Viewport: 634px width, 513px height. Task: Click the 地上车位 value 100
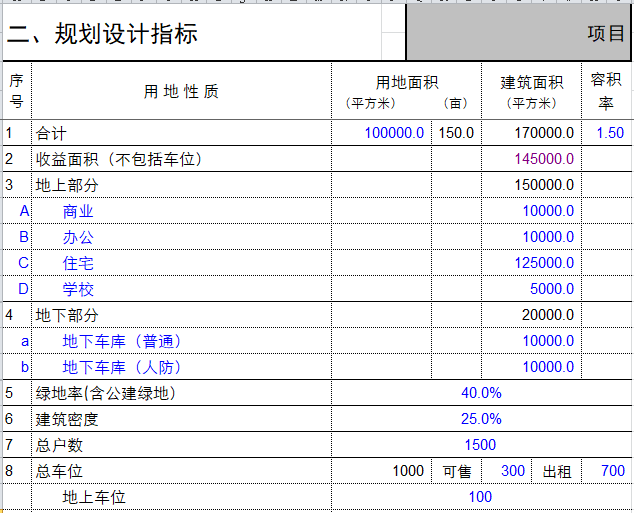click(x=480, y=497)
